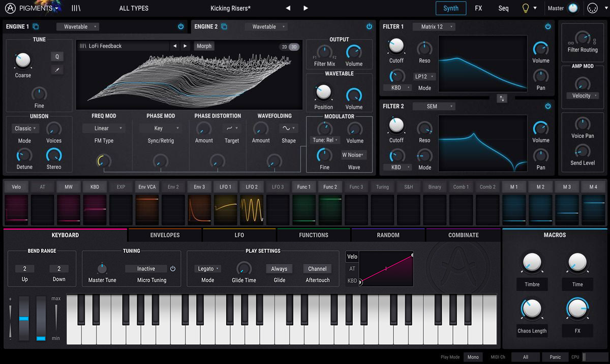This screenshot has height=364, width=610.
Task: Open the MIDI settings icon
Action: (592, 8)
